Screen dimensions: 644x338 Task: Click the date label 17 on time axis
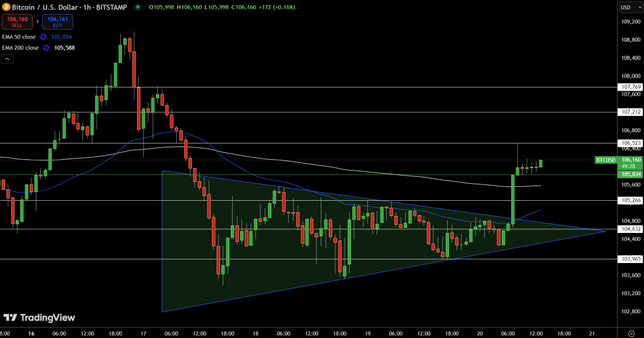pyautogui.click(x=143, y=334)
